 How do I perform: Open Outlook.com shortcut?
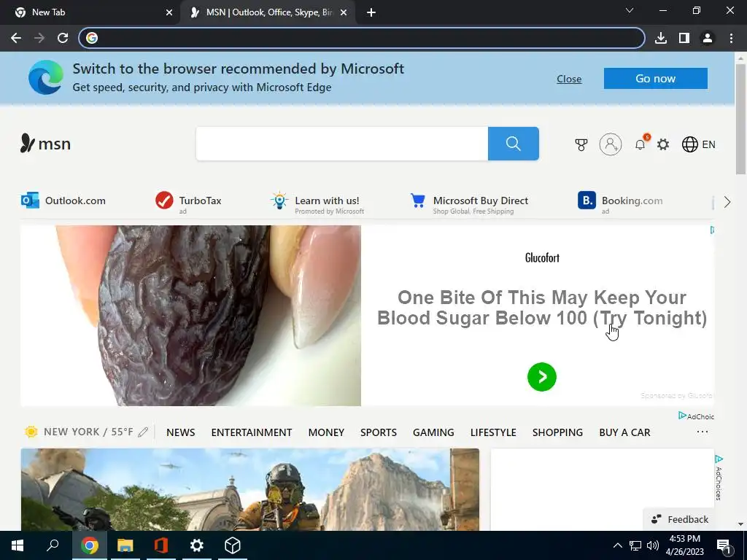point(63,201)
